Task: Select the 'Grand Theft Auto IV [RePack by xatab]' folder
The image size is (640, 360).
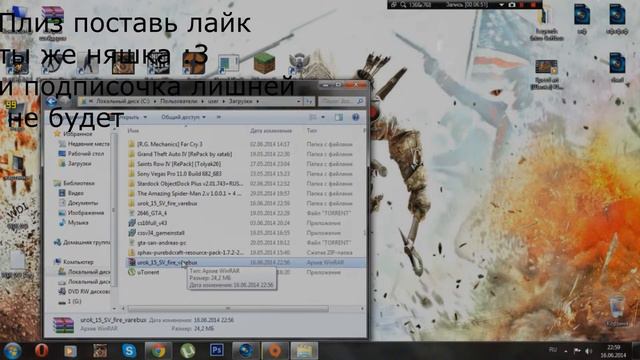Action: pyautogui.click(x=180, y=154)
